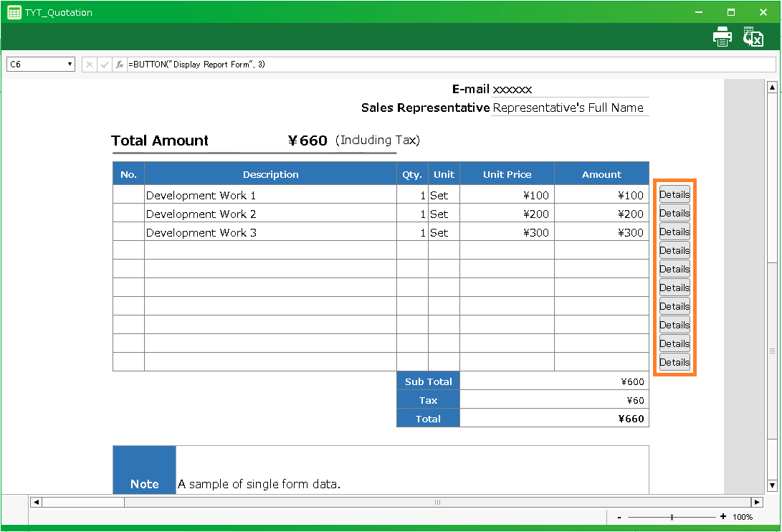Click the 'A sample of single form data.' note
782x532 pixels.
tap(259, 484)
